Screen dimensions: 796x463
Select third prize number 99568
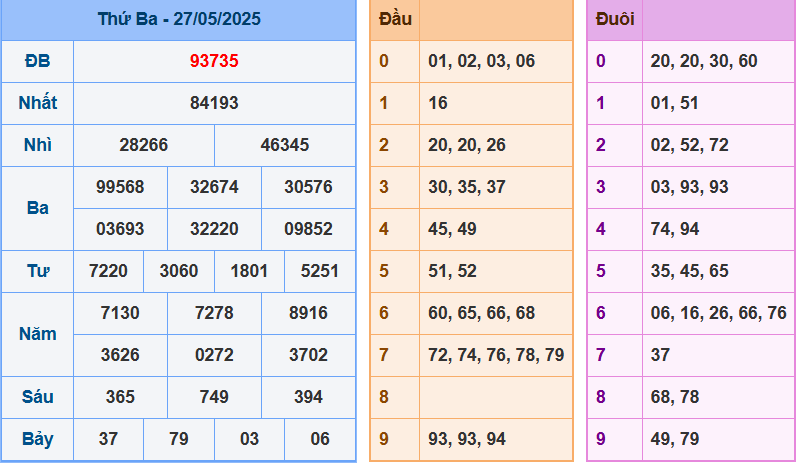pos(120,187)
